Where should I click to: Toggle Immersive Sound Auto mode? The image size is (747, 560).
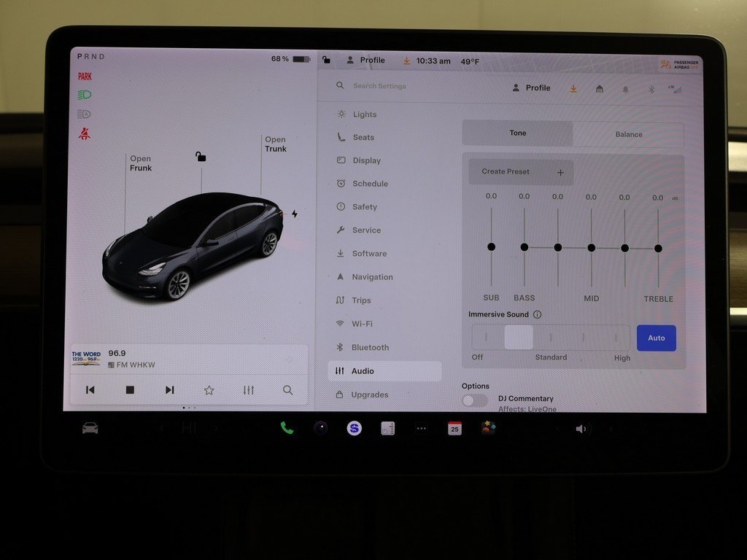(656, 338)
